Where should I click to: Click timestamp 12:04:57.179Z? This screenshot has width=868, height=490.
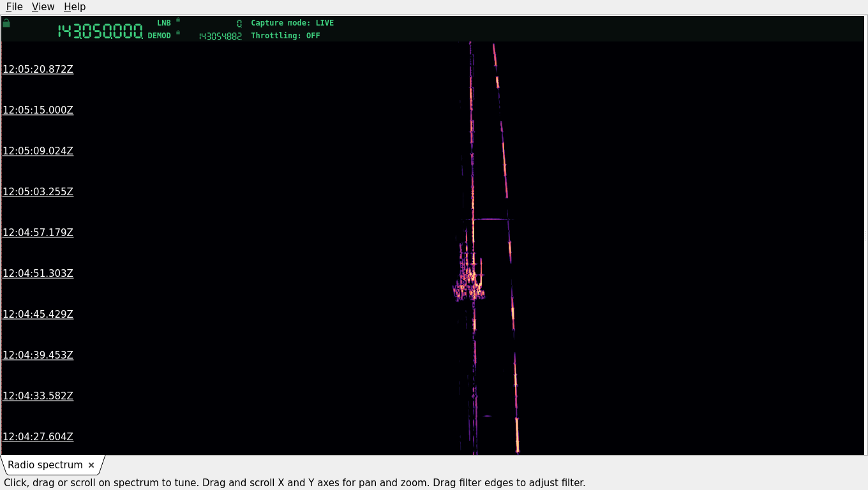38,233
